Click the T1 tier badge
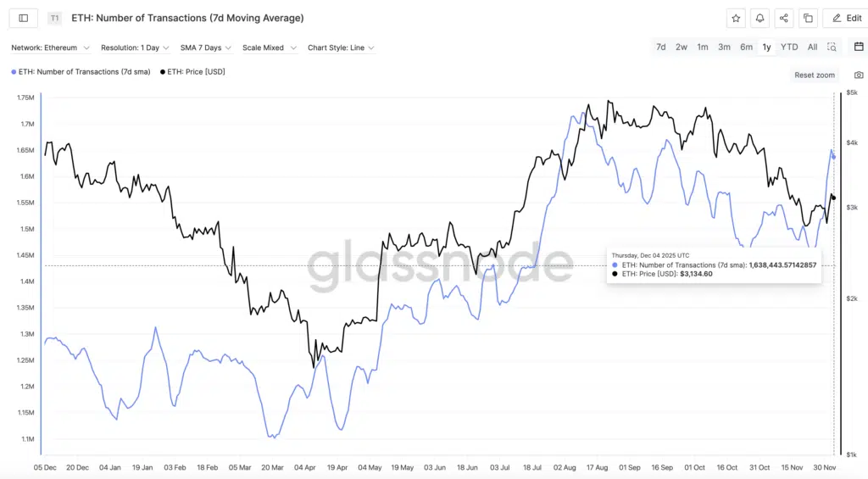This screenshot has height=479, width=868. [55, 18]
